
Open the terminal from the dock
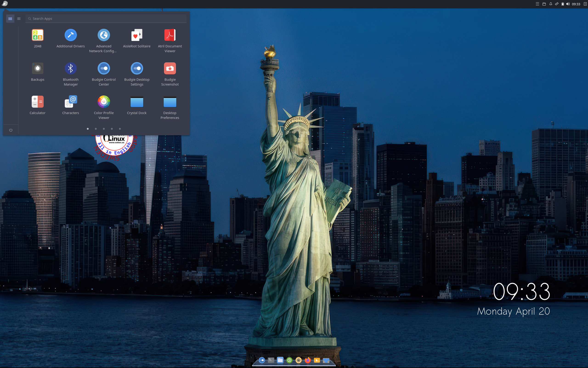click(271, 360)
